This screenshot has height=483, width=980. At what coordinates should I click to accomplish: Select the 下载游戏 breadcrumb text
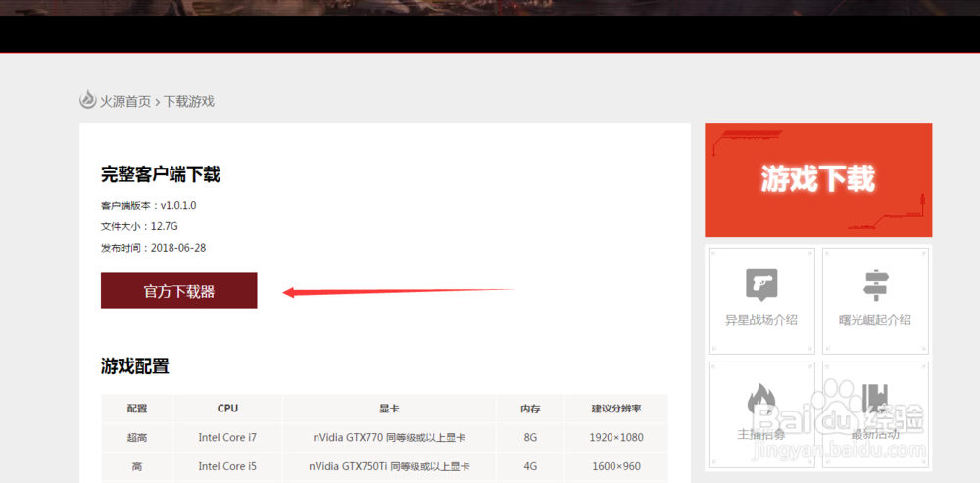[x=189, y=101]
